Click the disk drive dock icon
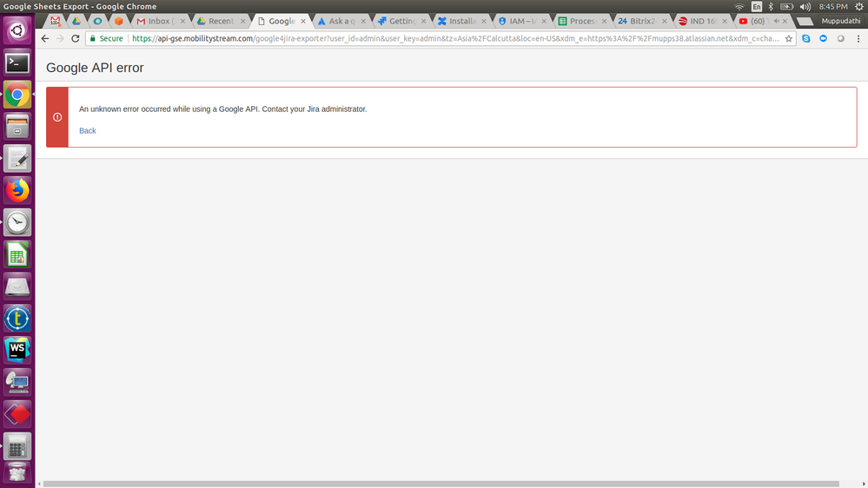The width and height of the screenshot is (868, 488). click(x=17, y=287)
